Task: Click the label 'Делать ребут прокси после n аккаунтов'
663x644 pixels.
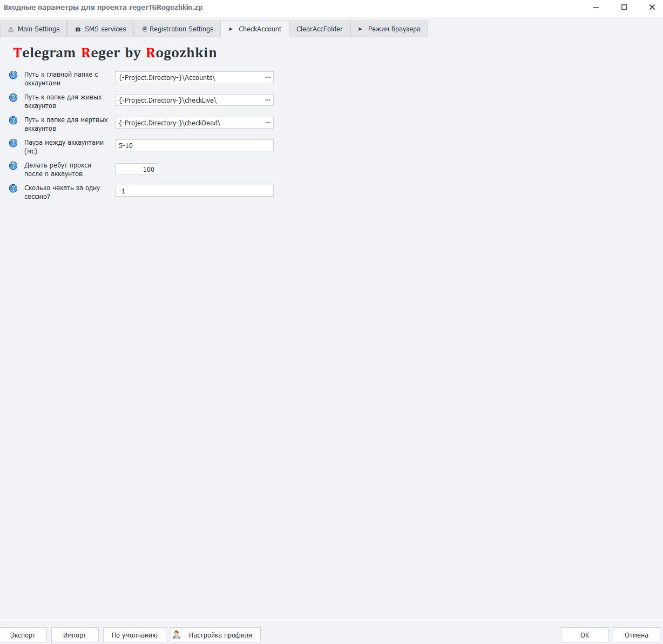Action: click(x=58, y=170)
